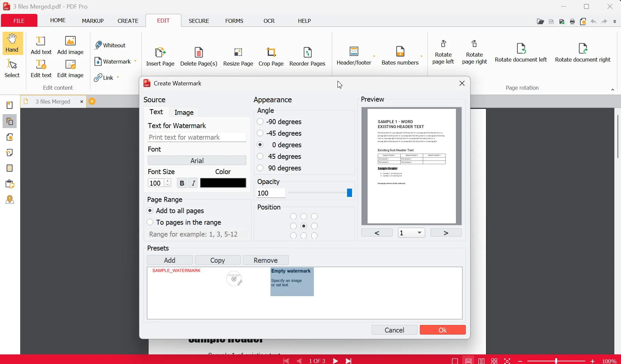Expand the Bates numbers dropdown
Screen dimensions: 621x364
[x=422, y=56]
